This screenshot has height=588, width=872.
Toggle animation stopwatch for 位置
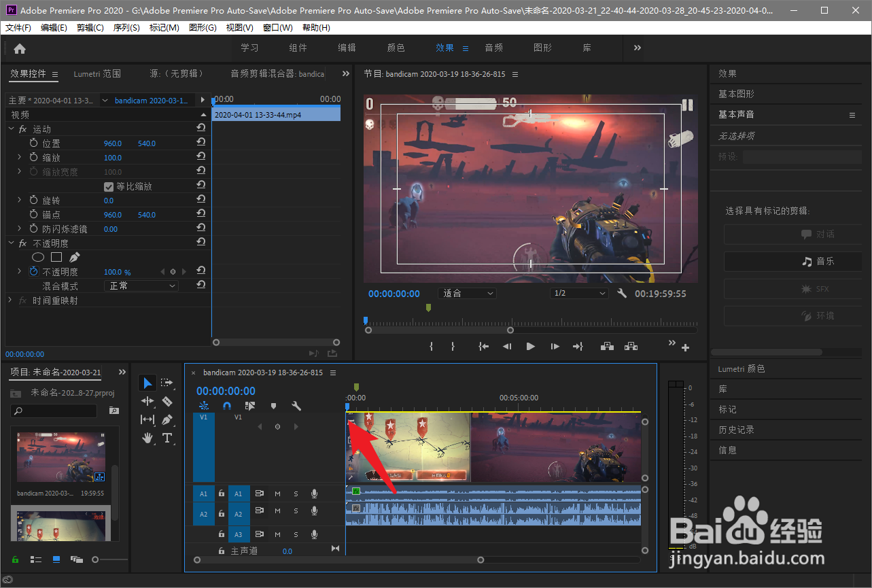pyautogui.click(x=34, y=143)
